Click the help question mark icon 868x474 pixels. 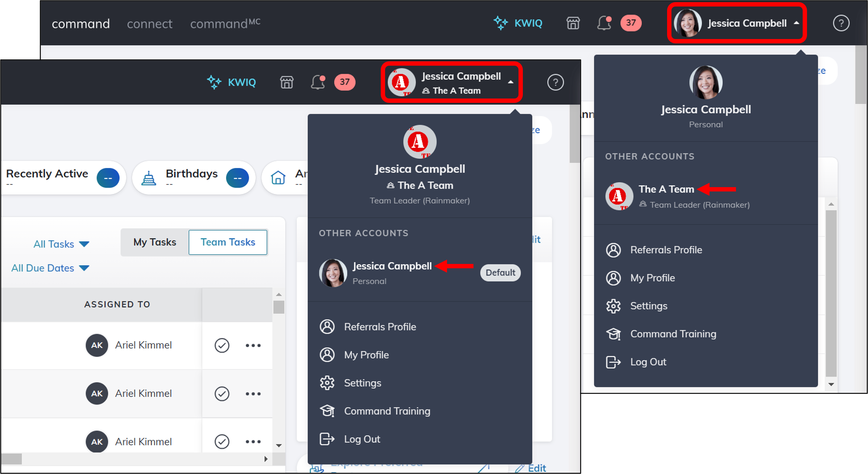[841, 23]
